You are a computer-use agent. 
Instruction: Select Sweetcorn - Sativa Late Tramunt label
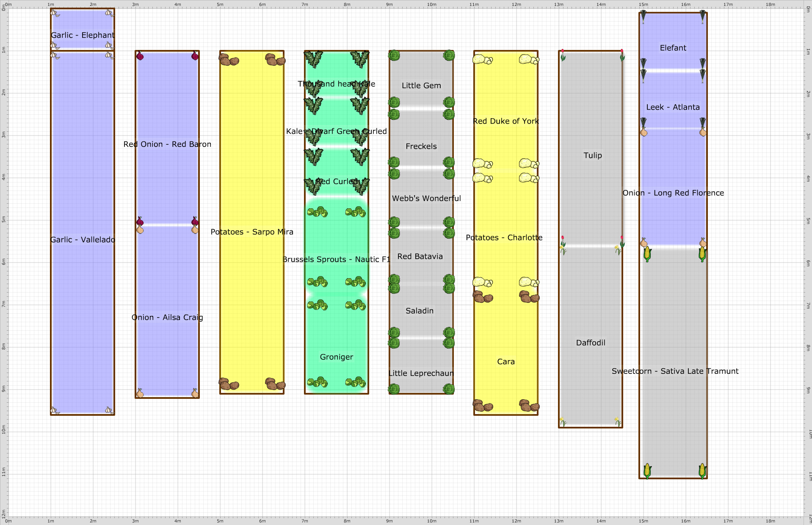[675, 371]
